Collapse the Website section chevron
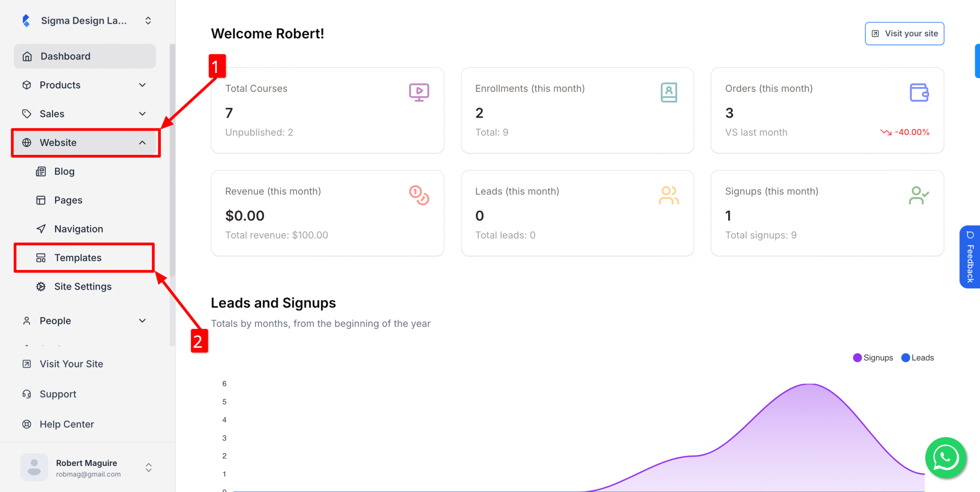980x492 pixels. click(x=142, y=143)
